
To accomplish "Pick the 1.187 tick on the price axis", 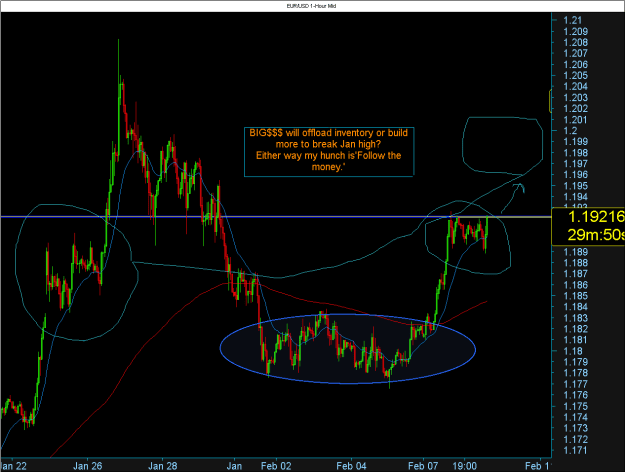I will coord(575,274).
